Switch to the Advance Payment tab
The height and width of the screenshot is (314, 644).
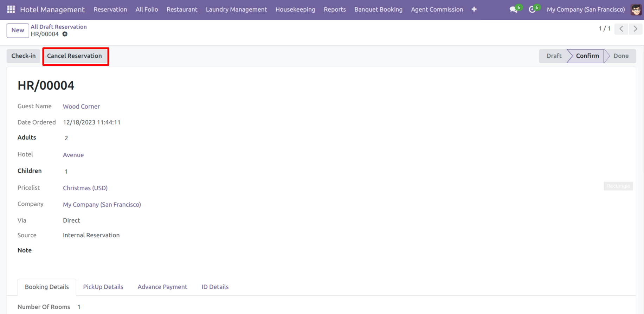[162, 287]
